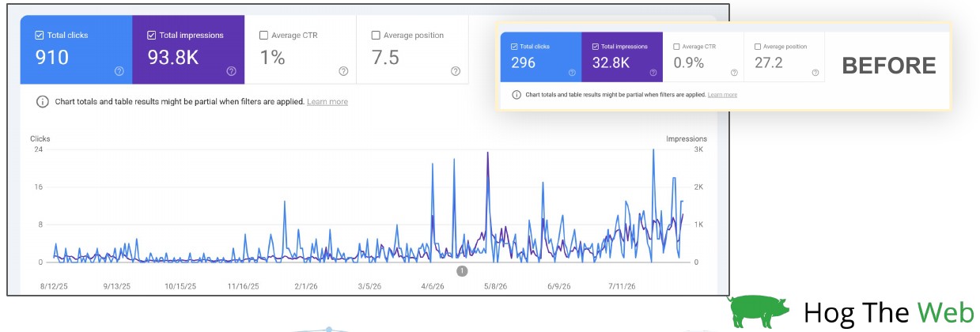Open help icon on Average position 7.5 card
The image size is (980, 332).
[456, 71]
